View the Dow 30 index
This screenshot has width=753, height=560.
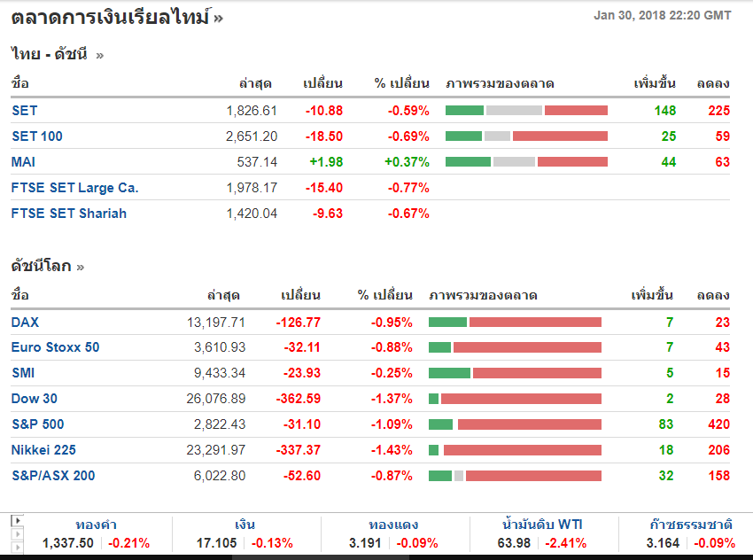pyautogui.click(x=34, y=399)
